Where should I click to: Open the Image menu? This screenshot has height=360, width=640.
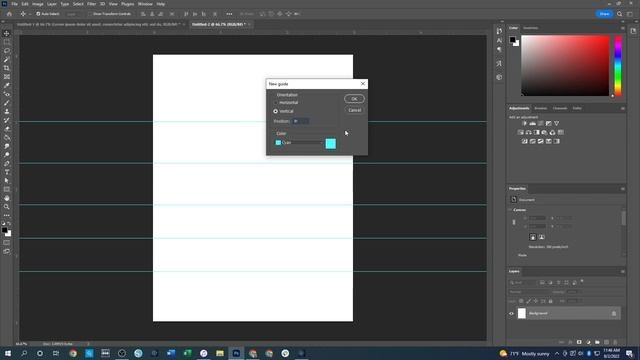pos(38,4)
